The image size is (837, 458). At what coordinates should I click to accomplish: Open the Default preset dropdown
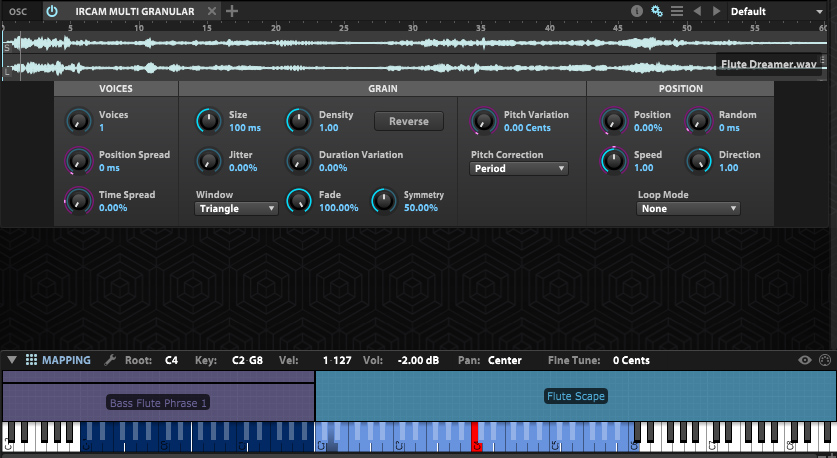pyautogui.click(x=777, y=11)
